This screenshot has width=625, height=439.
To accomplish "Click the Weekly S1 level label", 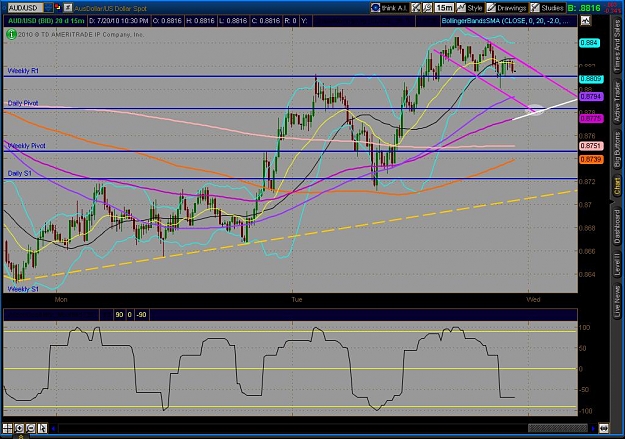I will click(24, 289).
